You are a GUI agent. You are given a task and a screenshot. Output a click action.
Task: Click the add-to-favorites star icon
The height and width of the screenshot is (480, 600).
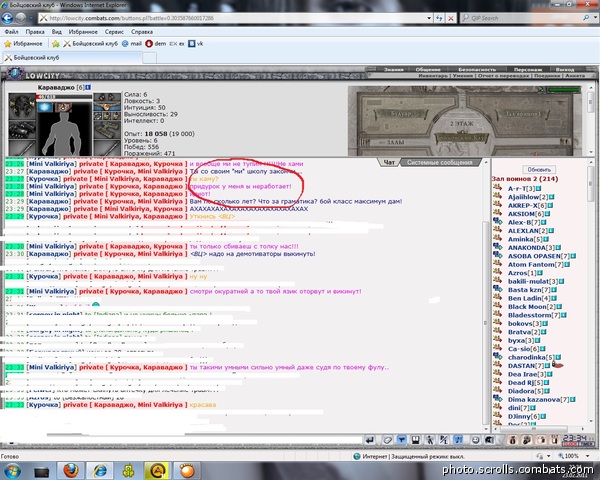click(x=55, y=44)
